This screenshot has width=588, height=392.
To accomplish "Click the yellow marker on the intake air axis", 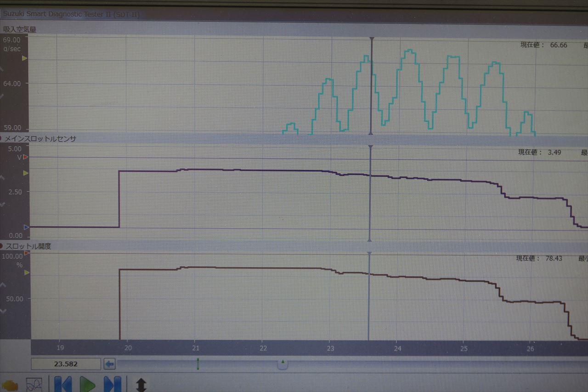I will click(x=25, y=58).
